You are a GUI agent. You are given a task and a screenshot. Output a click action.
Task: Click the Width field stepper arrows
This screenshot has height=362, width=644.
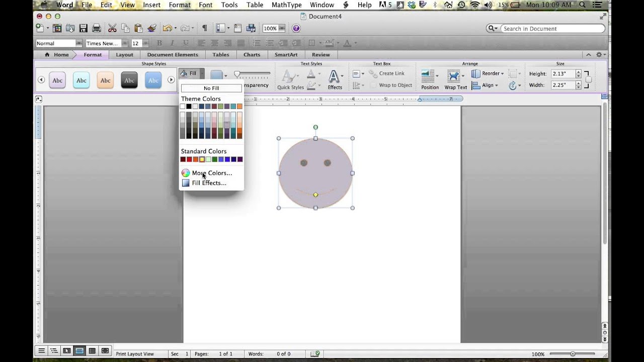(x=579, y=85)
